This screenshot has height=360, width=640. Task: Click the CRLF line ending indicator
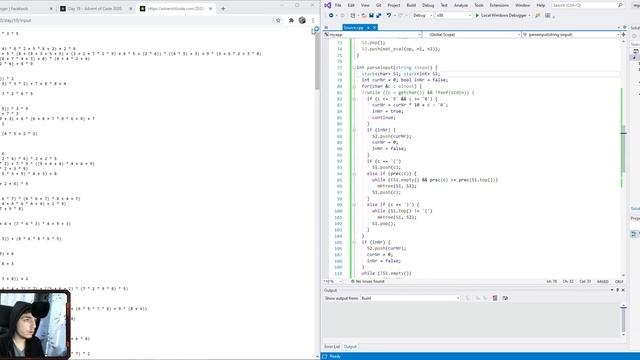coord(619,282)
